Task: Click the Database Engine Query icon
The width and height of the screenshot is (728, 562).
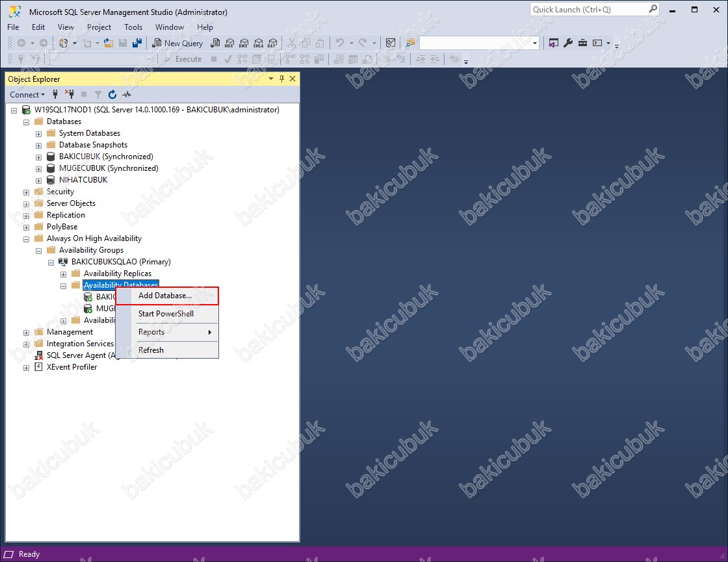Action: coord(215,43)
